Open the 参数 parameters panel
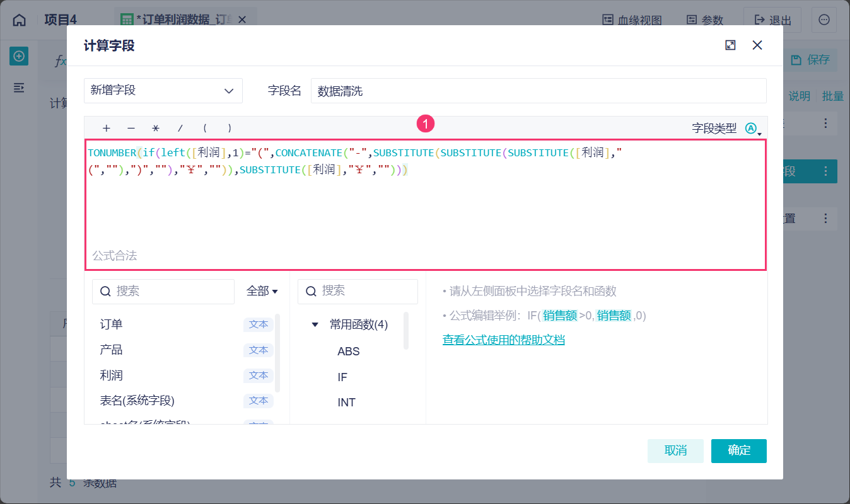The width and height of the screenshot is (850, 504). 705,20
